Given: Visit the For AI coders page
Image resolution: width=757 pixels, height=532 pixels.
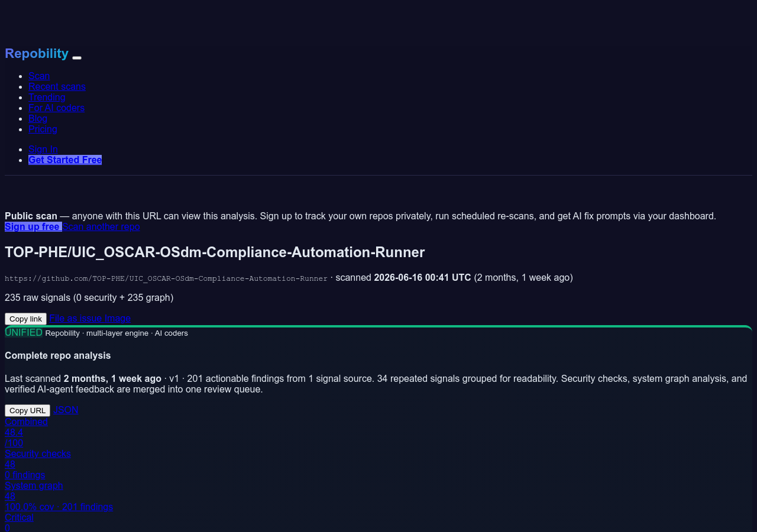Looking at the screenshot, I should (56, 108).
